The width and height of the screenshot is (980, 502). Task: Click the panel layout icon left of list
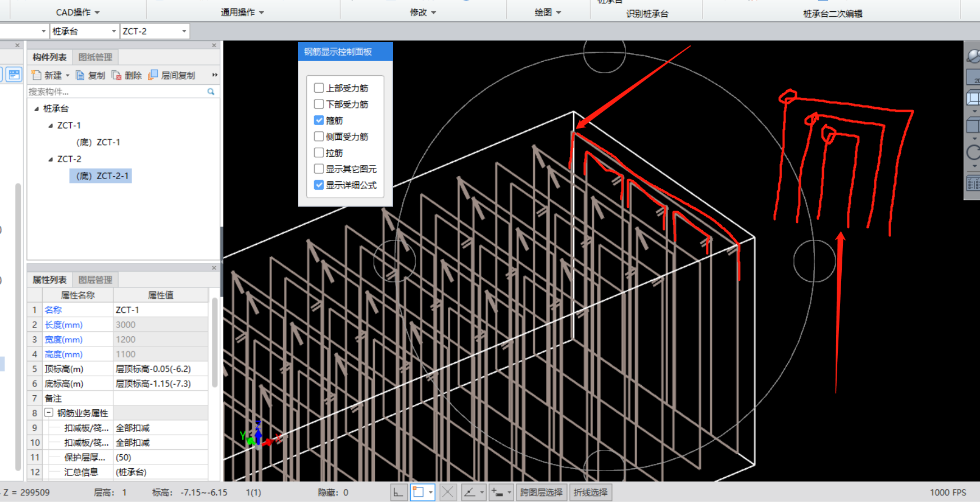click(x=14, y=75)
